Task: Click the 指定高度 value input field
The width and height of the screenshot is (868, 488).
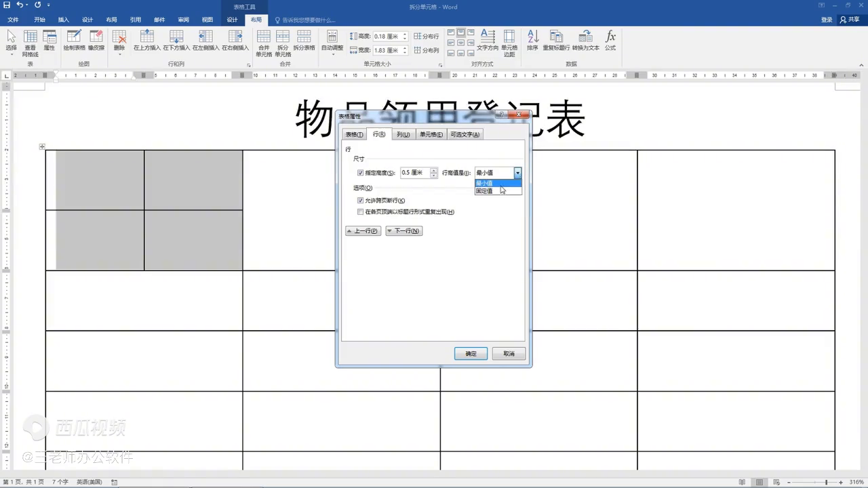Action: point(415,173)
